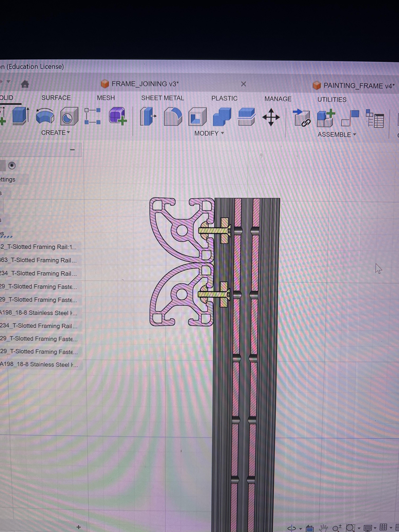The height and width of the screenshot is (532, 399).
Task: Select the Pan tool in navigation bar
Action: pos(324,528)
